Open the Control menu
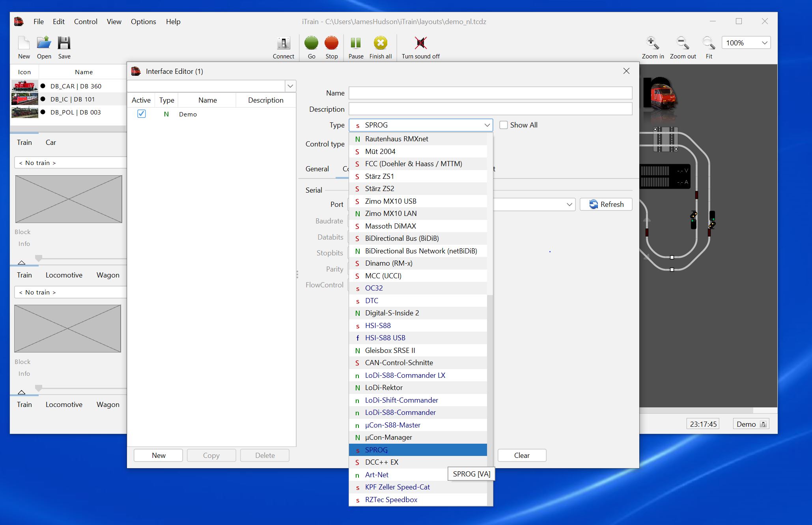Screen dimensions: 812x525 (x=85, y=22)
